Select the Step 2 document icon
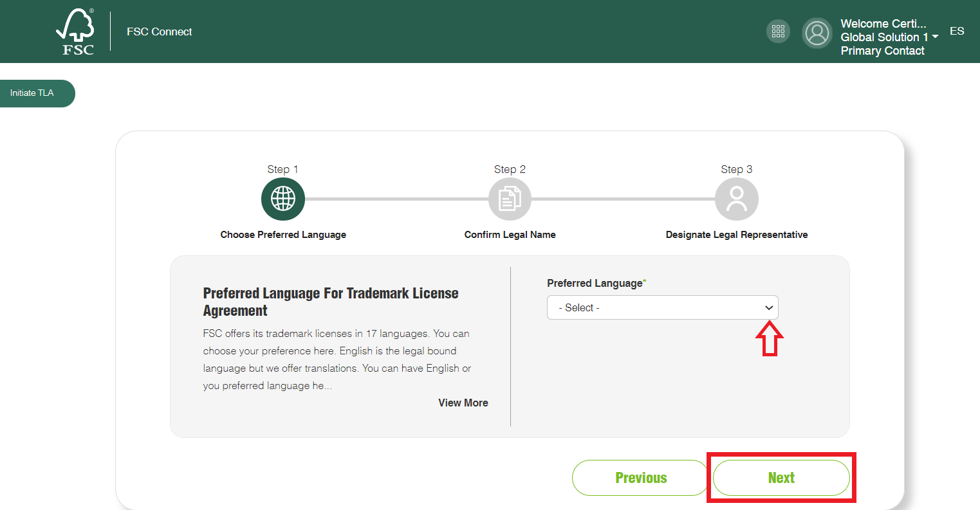This screenshot has height=510, width=980. pyautogui.click(x=510, y=199)
